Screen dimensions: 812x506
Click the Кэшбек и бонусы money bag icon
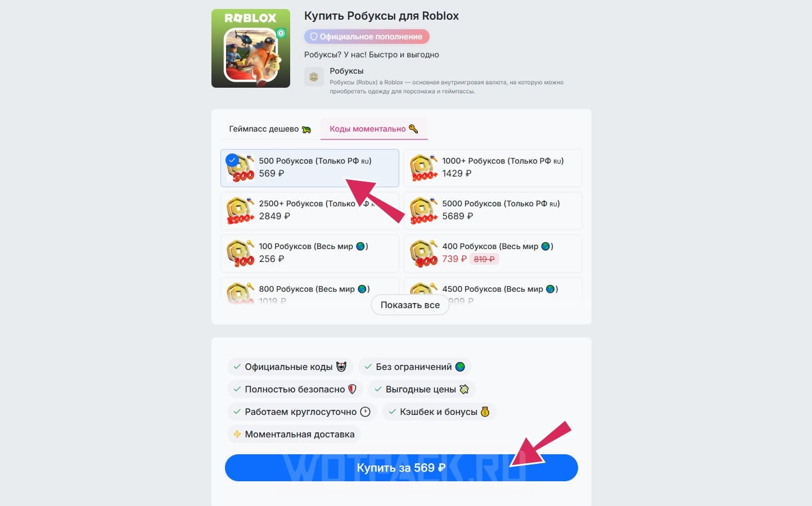[485, 412]
